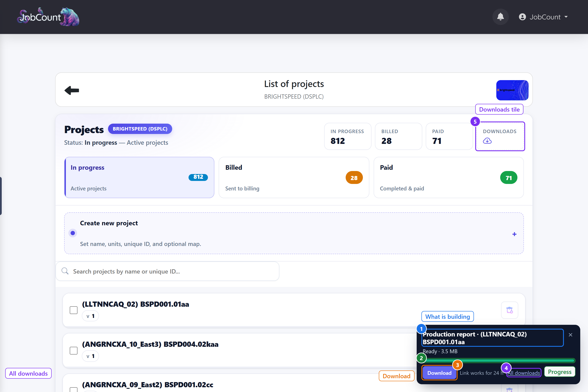Click the List of projects heading
This screenshot has height=392, width=588.
coord(294,84)
